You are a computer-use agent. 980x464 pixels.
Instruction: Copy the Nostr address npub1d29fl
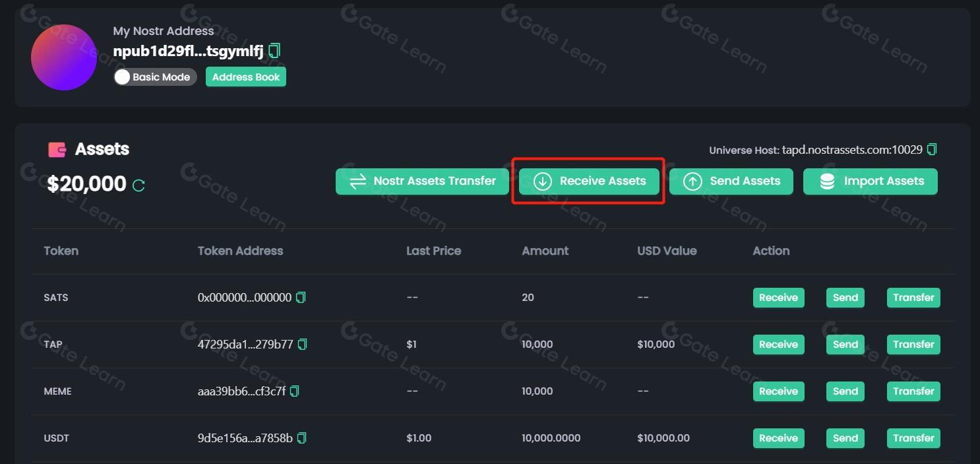coord(274,51)
